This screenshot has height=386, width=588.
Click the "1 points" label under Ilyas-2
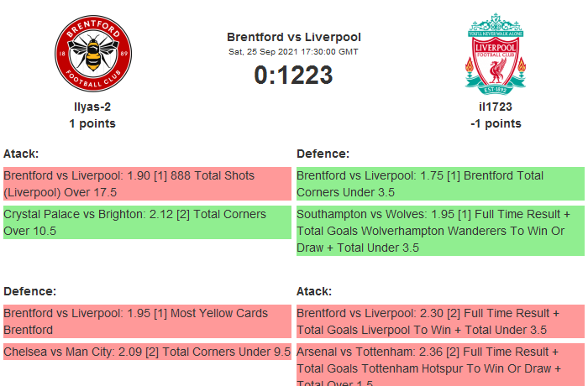coord(92,123)
